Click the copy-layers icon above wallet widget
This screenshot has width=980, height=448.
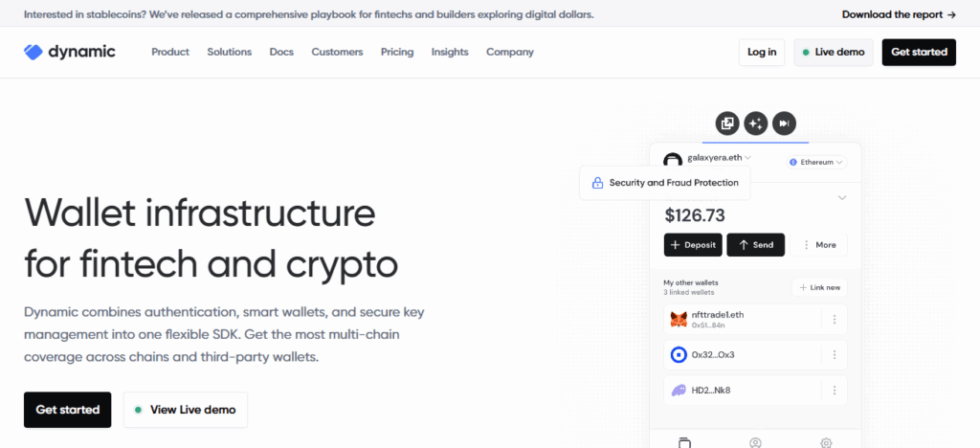(727, 123)
